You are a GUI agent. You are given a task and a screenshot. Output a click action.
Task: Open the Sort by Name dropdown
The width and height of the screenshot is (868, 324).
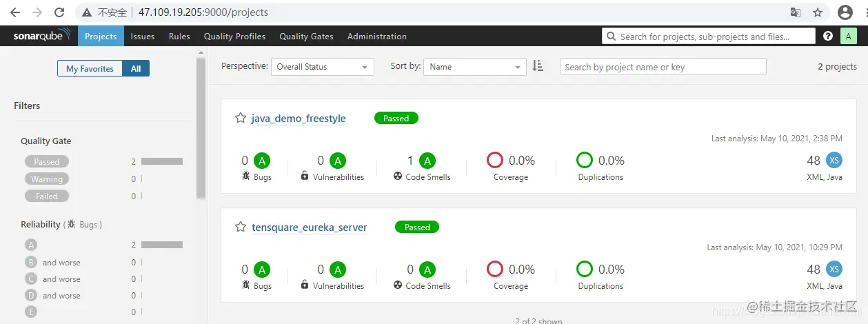click(x=475, y=67)
